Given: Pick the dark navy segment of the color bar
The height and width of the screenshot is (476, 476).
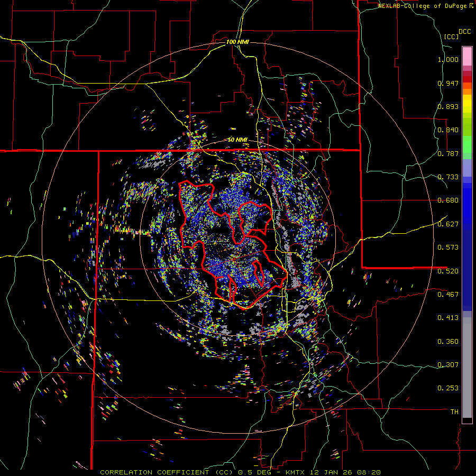Looking at the screenshot, I should [x=467, y=270].
